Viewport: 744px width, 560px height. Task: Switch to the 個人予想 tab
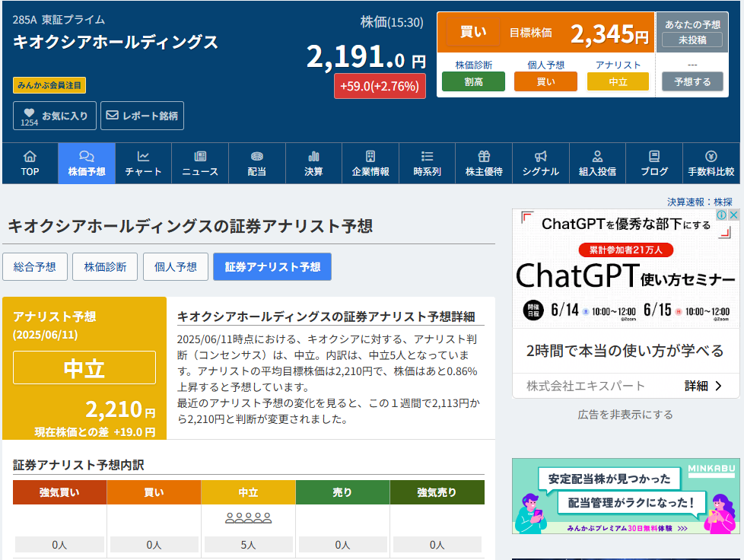[176, 267]
